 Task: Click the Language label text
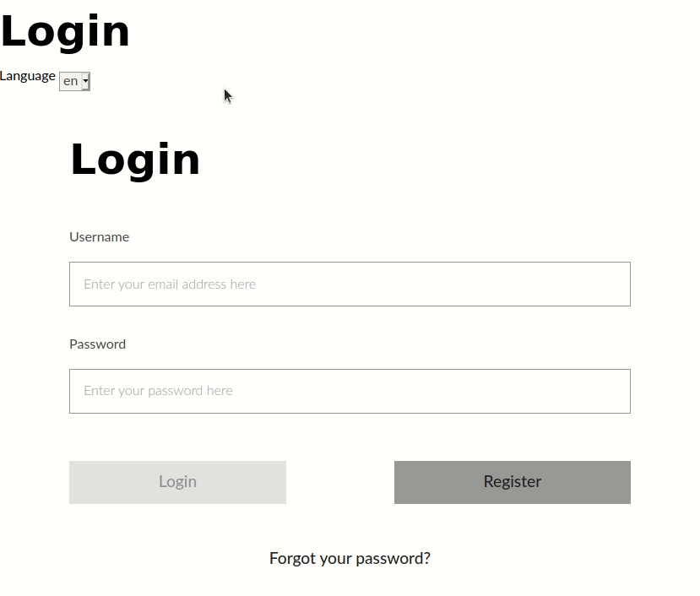point(28,76)
